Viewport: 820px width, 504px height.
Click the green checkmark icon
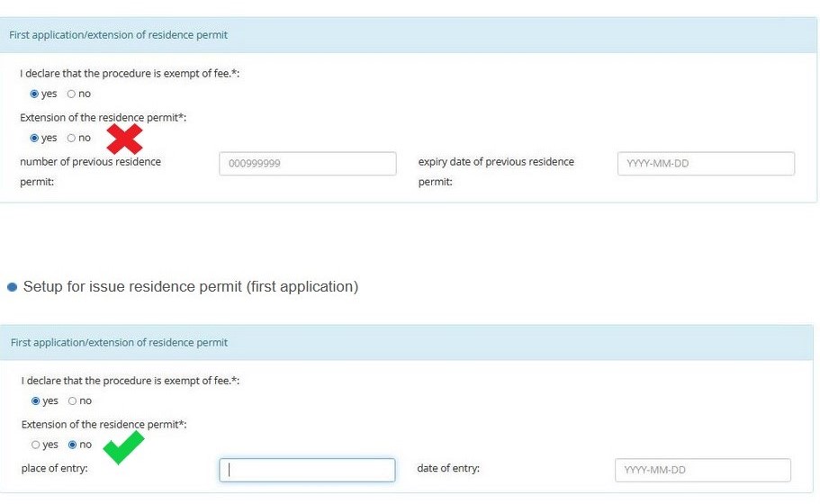point(123,447)
